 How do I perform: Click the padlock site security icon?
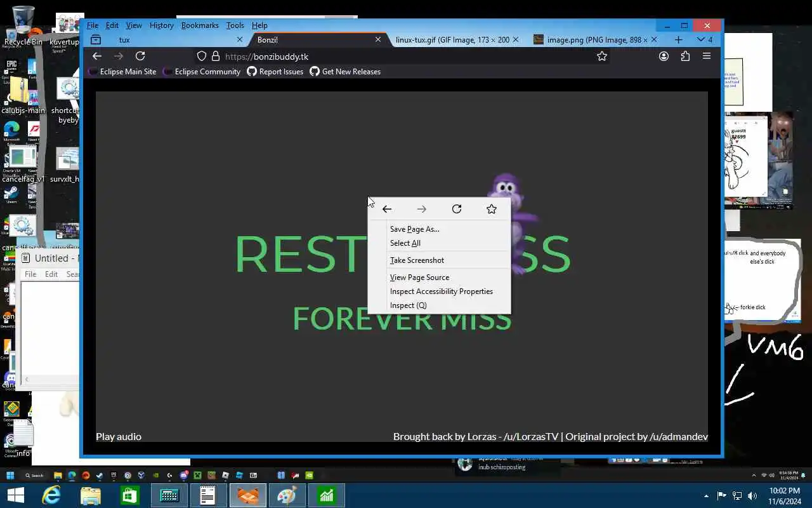(216, 56)
